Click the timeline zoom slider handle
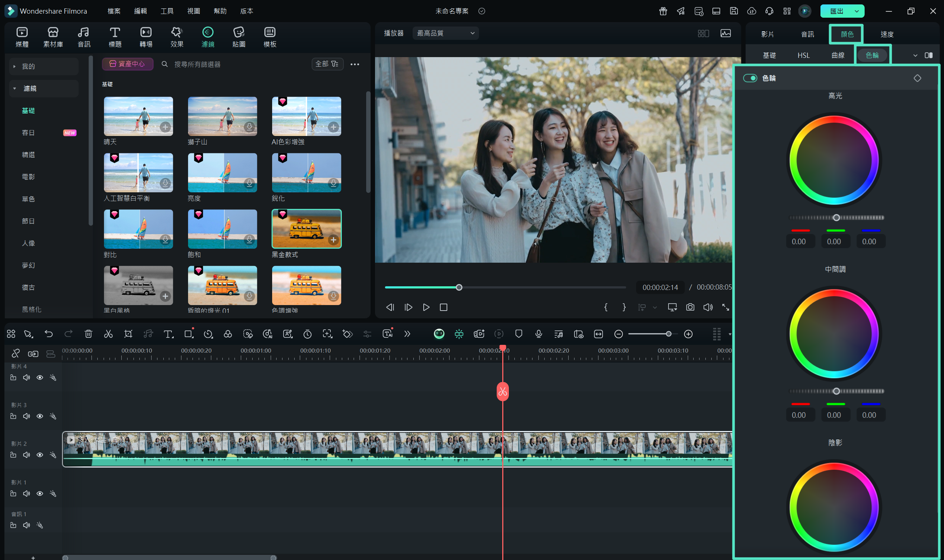944x560 pixels. coord(668,334)
